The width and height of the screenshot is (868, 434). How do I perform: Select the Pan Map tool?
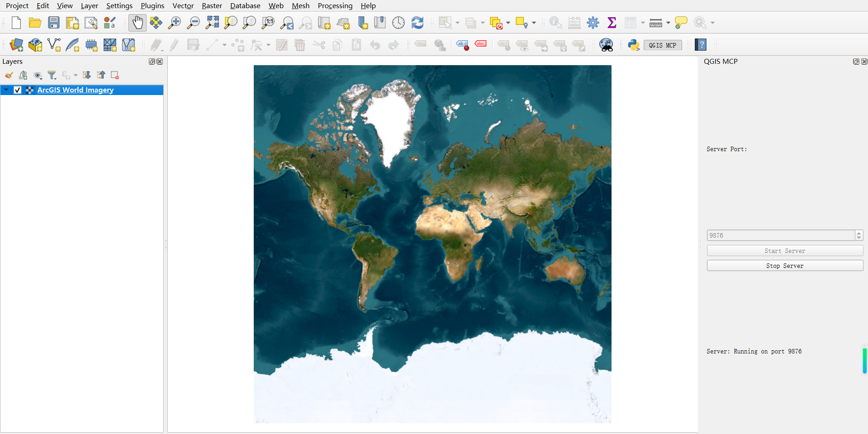point(137,23)
